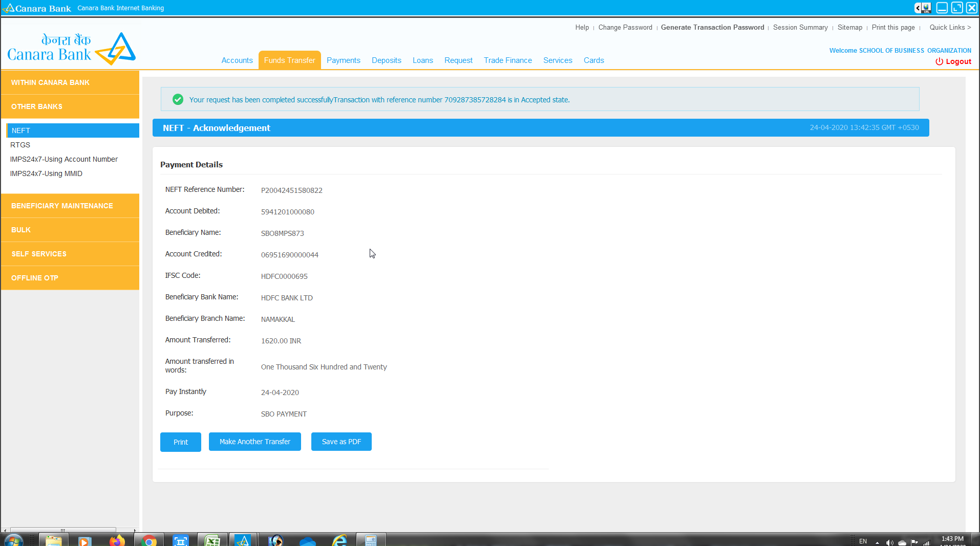Open Windows Media Player from taskbar

[85, 540]
